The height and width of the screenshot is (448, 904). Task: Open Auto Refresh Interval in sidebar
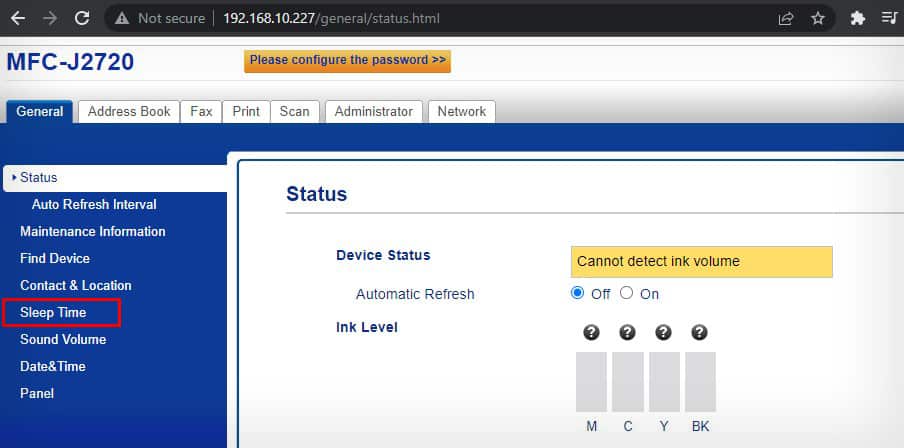coord(94,205)
